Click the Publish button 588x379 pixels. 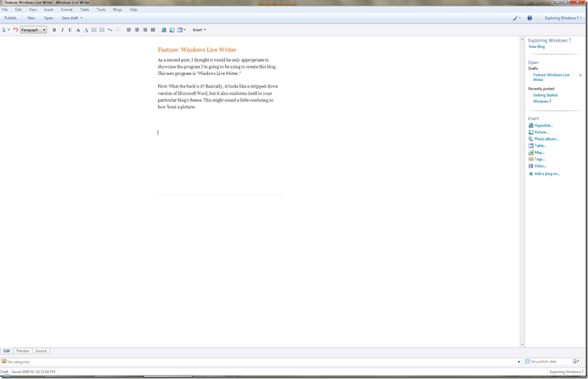click(x=10, y=18)
